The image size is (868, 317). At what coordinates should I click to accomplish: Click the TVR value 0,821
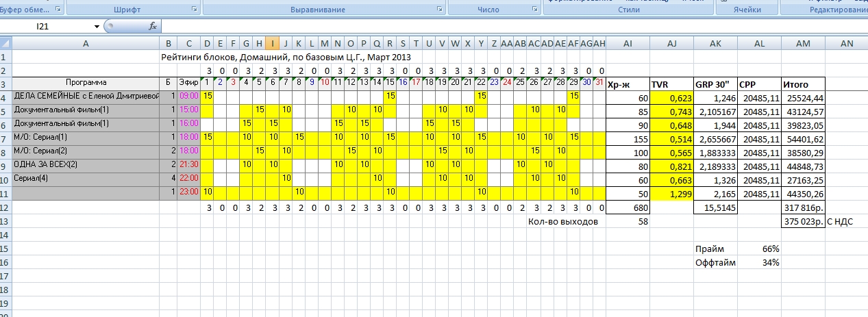671,165
